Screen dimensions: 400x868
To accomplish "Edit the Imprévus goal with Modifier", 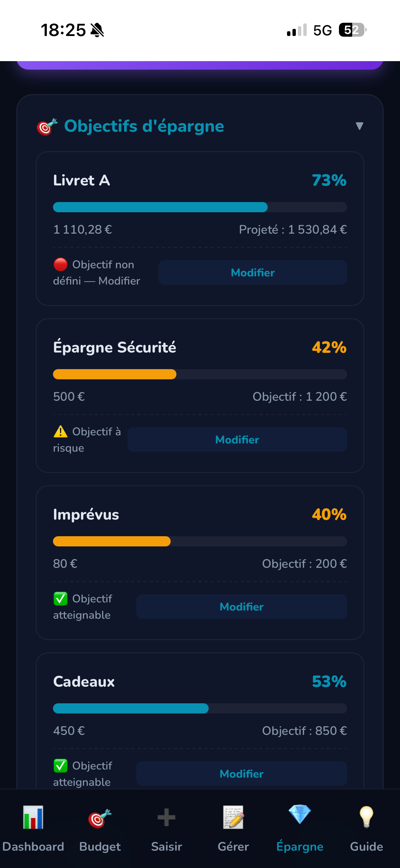I will pos(241,607).
